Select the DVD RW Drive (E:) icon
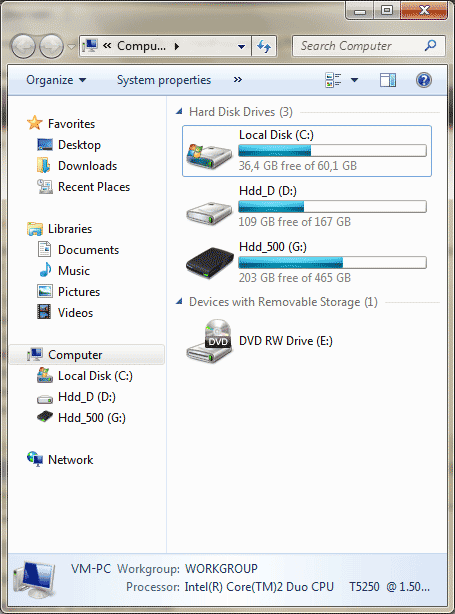This screenshot has width=455, height=614. [x=209, y=341]
